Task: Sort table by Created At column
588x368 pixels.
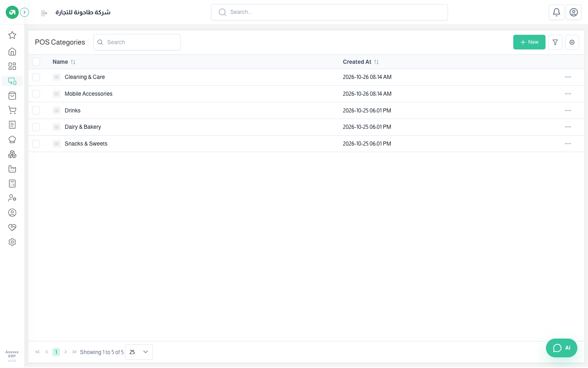Action: (x=361, y=62)
